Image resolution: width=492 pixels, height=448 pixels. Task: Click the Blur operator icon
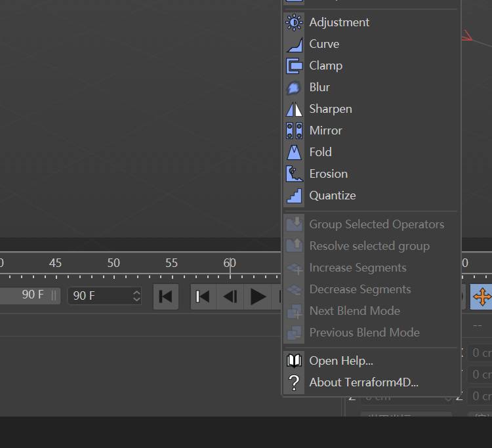point(294,87)
